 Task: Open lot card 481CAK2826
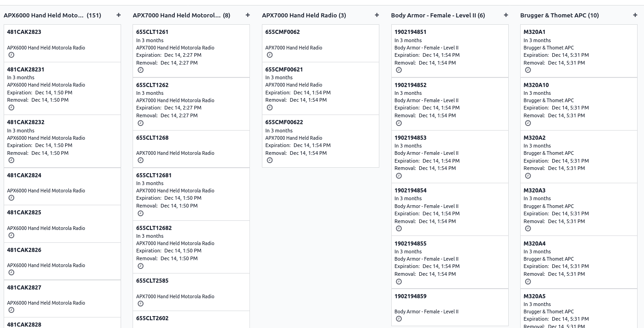tap(62, 261)
